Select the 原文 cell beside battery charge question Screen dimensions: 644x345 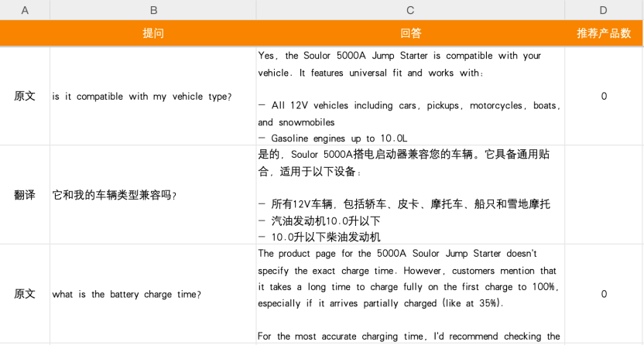tap(25, 294)
